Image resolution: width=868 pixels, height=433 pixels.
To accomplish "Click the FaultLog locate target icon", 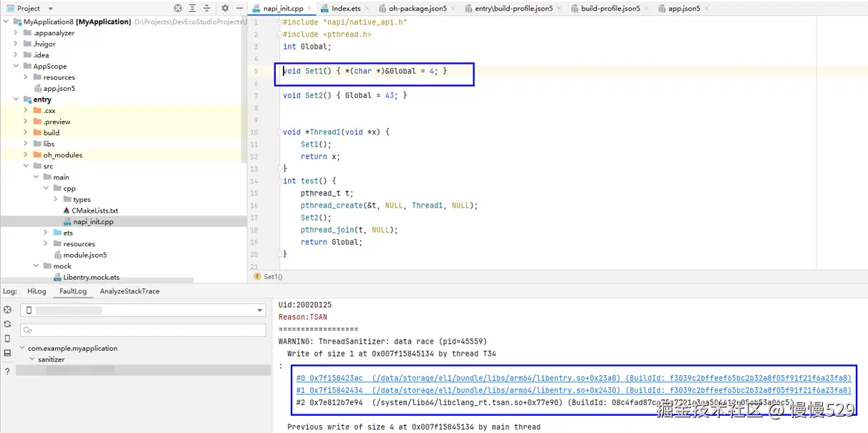I will [7, 310].
